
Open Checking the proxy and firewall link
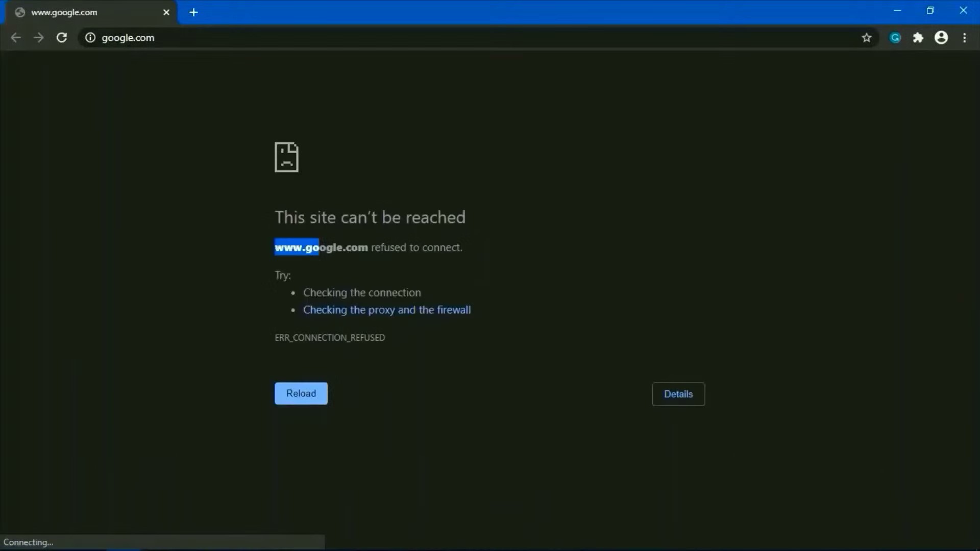[387, 310]
